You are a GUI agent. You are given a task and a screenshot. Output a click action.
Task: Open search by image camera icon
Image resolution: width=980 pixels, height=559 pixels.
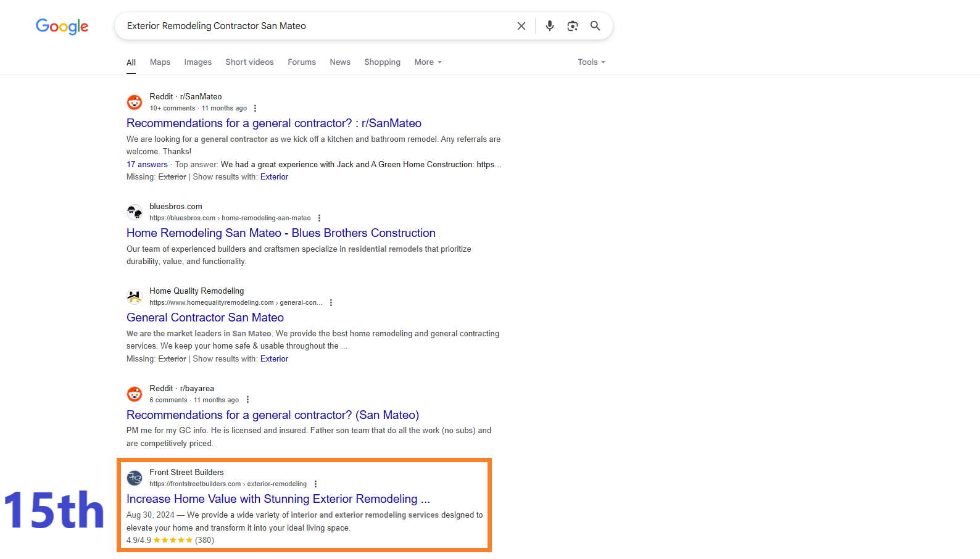tap(573, 26)
